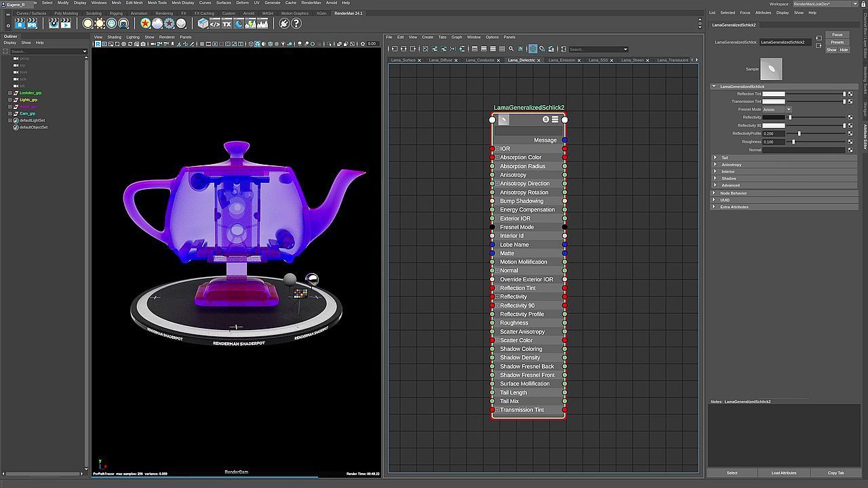
Task: Expand Lookdev_grp in the Outliner
Action: coord(9,93)
